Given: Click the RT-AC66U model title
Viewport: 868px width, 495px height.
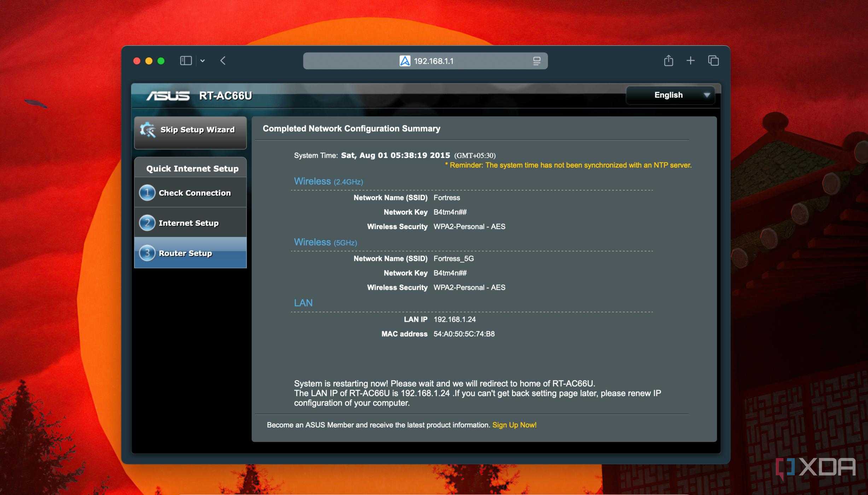Looking at the screenshot, I should [226, 96].
